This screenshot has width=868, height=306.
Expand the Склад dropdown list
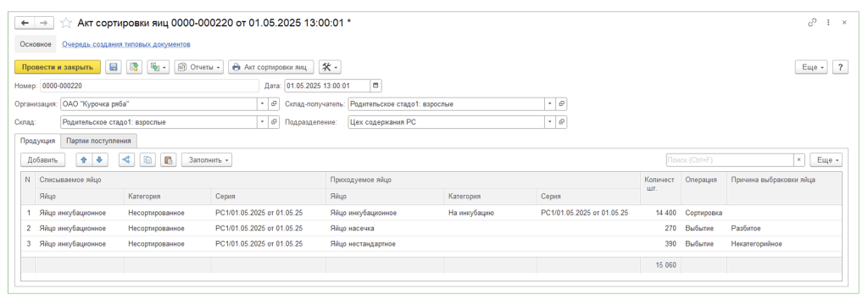point(263,122)
